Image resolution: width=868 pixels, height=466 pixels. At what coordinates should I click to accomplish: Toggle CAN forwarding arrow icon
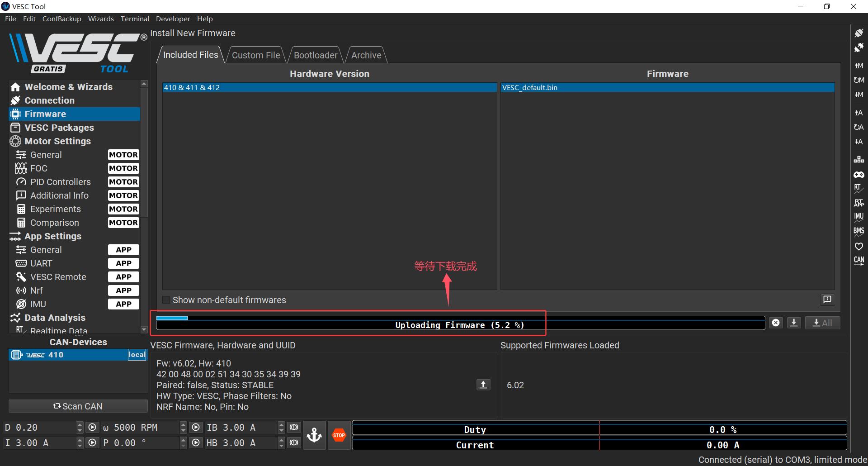859,261
